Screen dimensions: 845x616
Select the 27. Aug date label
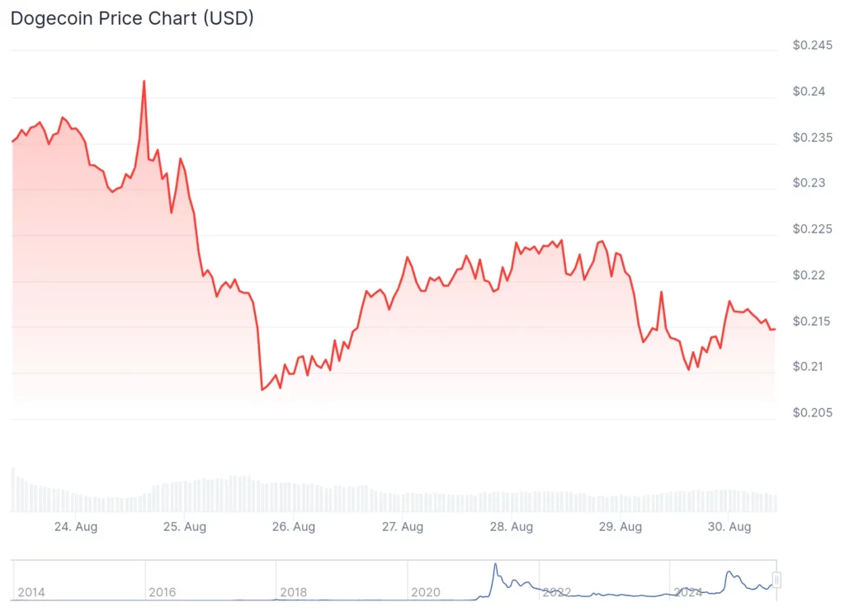coord(402,527)
